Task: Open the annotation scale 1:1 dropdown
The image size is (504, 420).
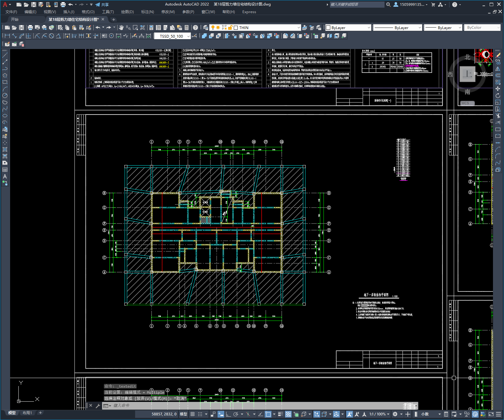Action: click(379, 414)
